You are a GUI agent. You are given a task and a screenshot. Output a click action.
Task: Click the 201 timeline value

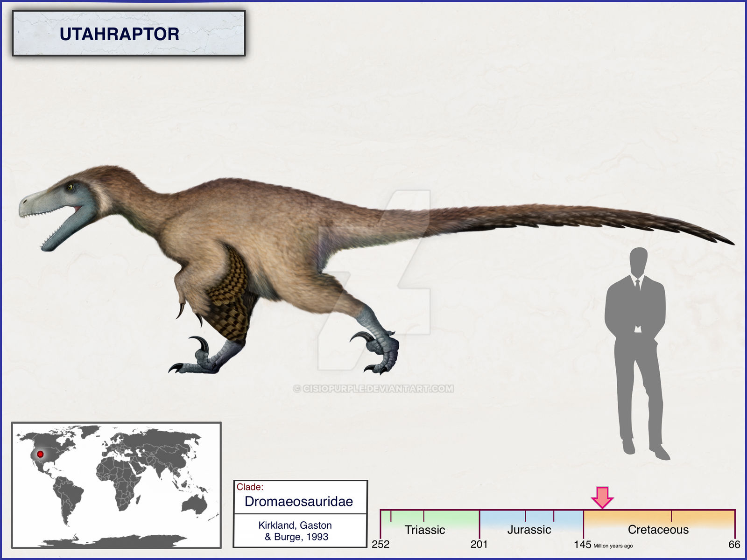pyautogui.click(x=479, y=544)
